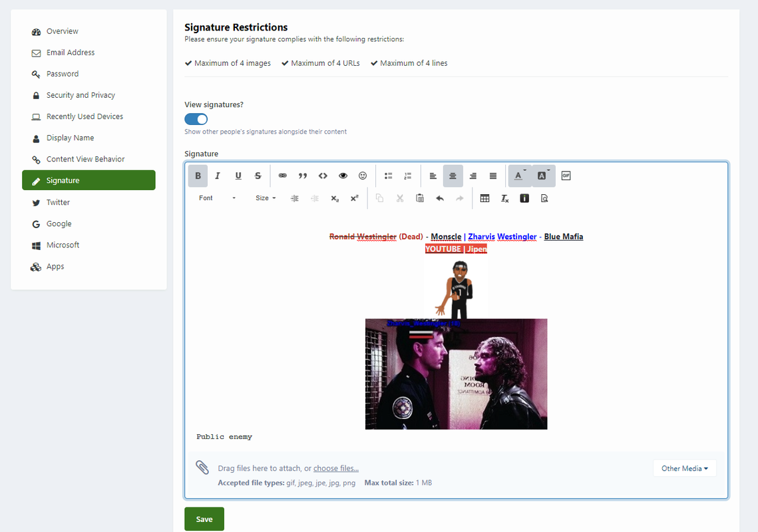Apply subscript formatting
The image size is (758, 532).
click(x=335, y=198)
